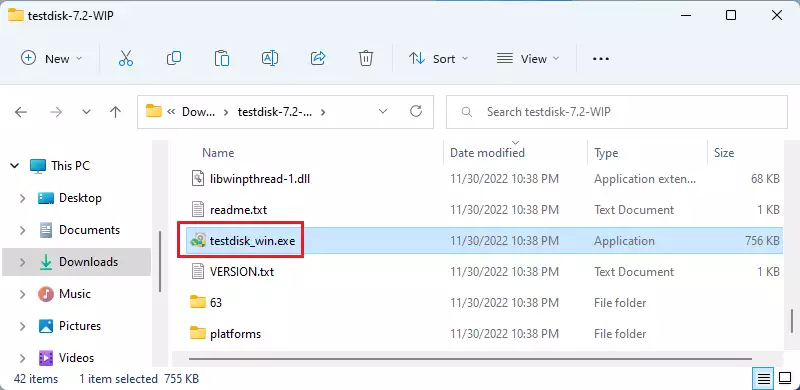Click the chevron after testdisk-7.2 breadcrumb
Viewport: 800px width, 390px height.
(322, 111)
